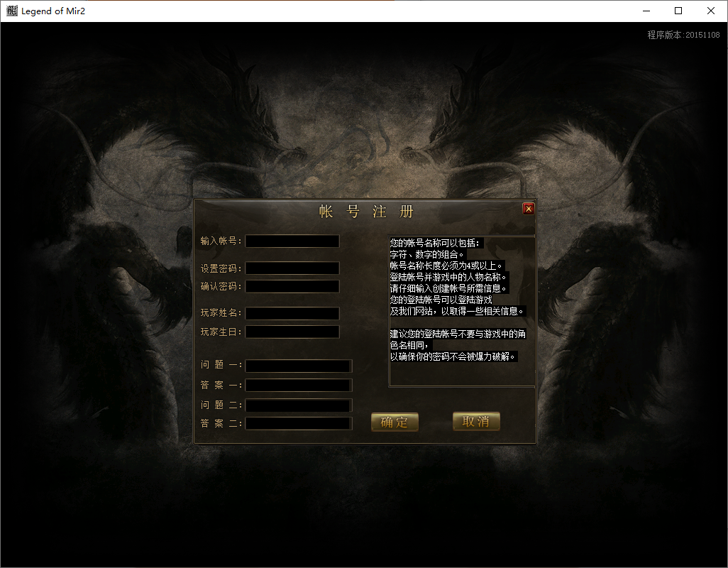
Task: Click the 答案一 first answer field
Action: [x=298, y=385]
